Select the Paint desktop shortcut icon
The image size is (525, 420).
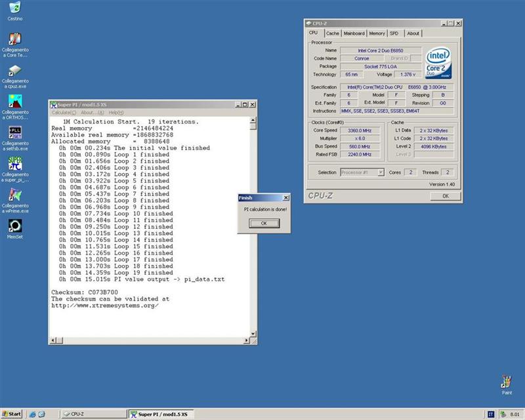506,382
